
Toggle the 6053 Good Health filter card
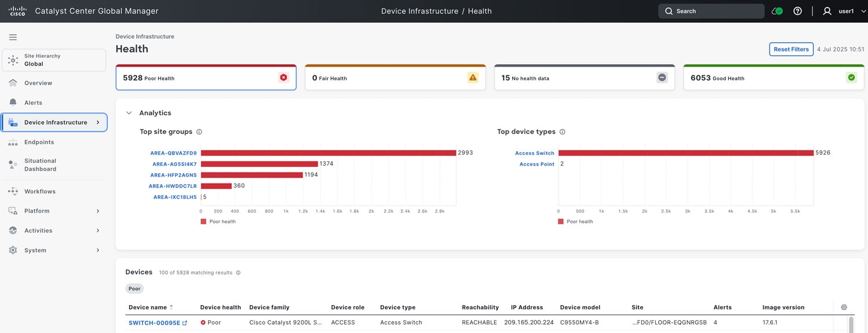pyautogui.click(x=774, y=78)
